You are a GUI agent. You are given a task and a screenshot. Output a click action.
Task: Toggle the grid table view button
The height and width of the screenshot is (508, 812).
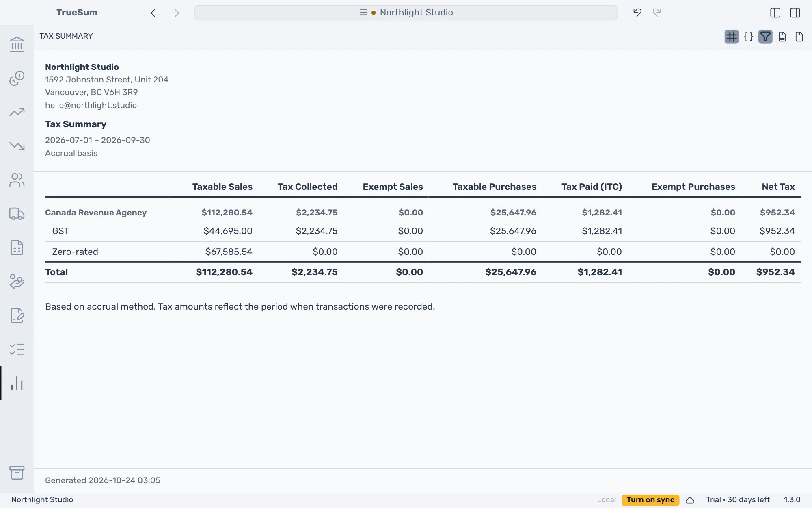[732, 37]
